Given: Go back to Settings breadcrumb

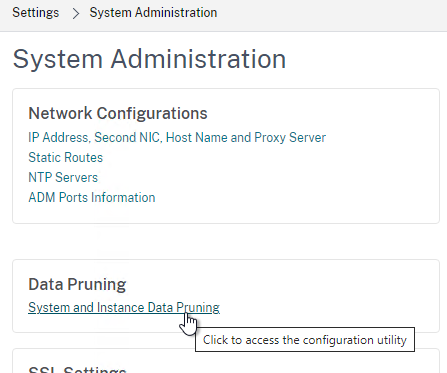Looking at the screenshot, I should pyautogui.click(x=36, y=13).
